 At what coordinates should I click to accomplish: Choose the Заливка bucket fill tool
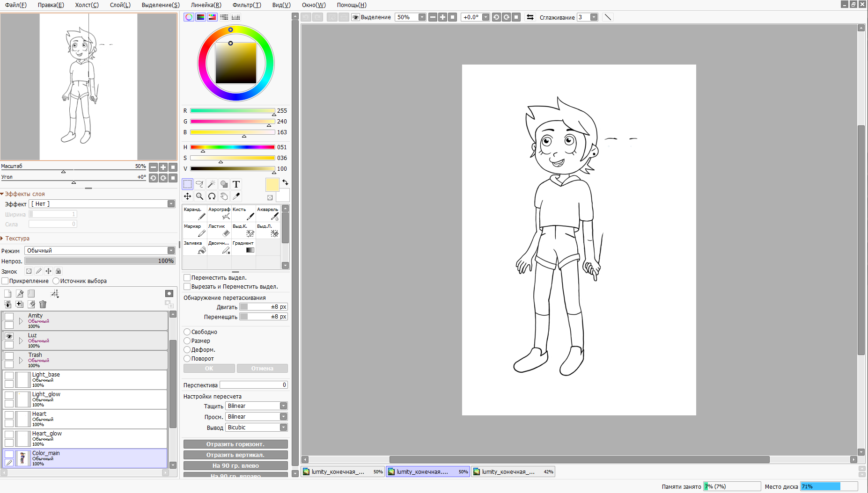(195, 247)
